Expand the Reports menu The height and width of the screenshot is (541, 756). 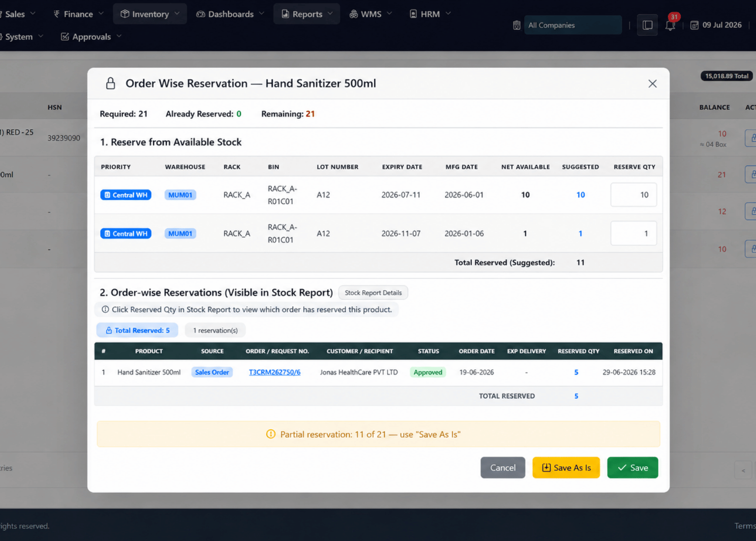(x=307, y=14)
